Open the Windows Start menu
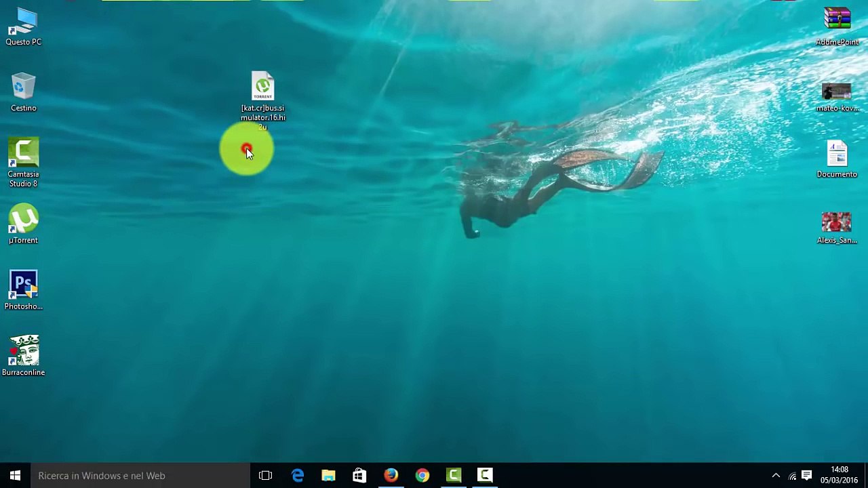Image resolution: width=868 pixels, height=488 pixels. point(15,475)
